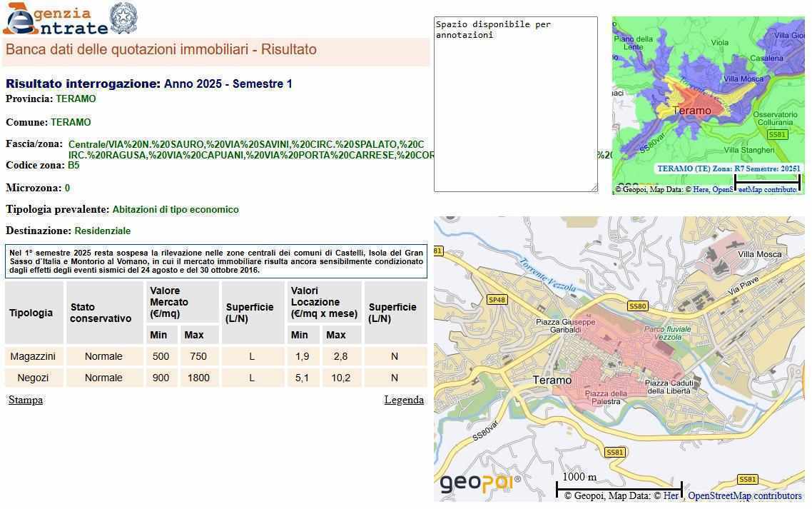This screenshot has width=812, height=509.
Task: Click the SP48 road badge on main map
Action: coord(497,300)
